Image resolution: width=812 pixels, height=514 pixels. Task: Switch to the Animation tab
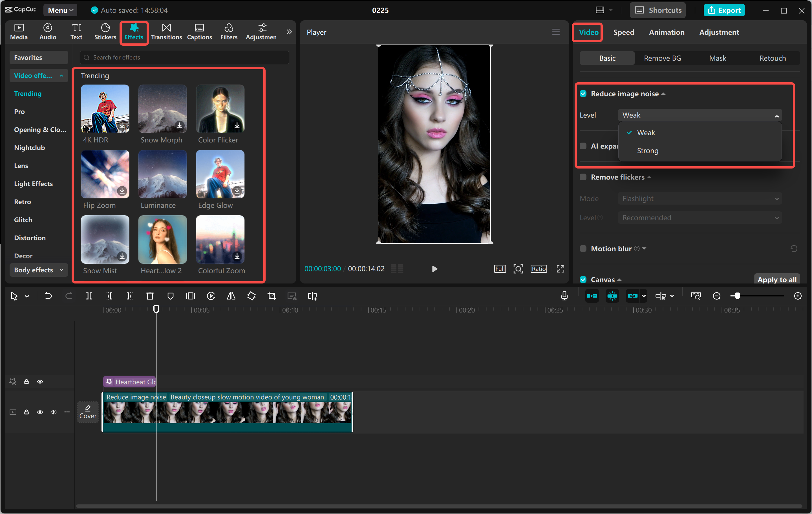(x=666, y=32)
